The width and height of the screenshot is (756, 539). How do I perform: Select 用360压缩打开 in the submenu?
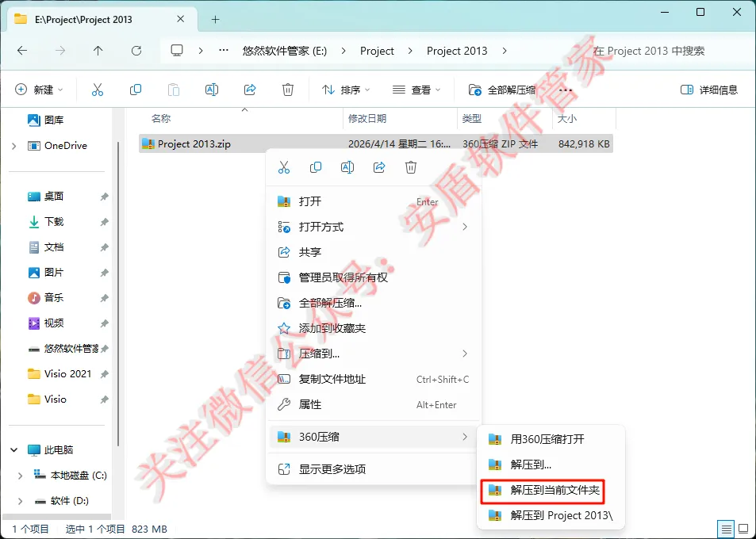pos(551,439)
